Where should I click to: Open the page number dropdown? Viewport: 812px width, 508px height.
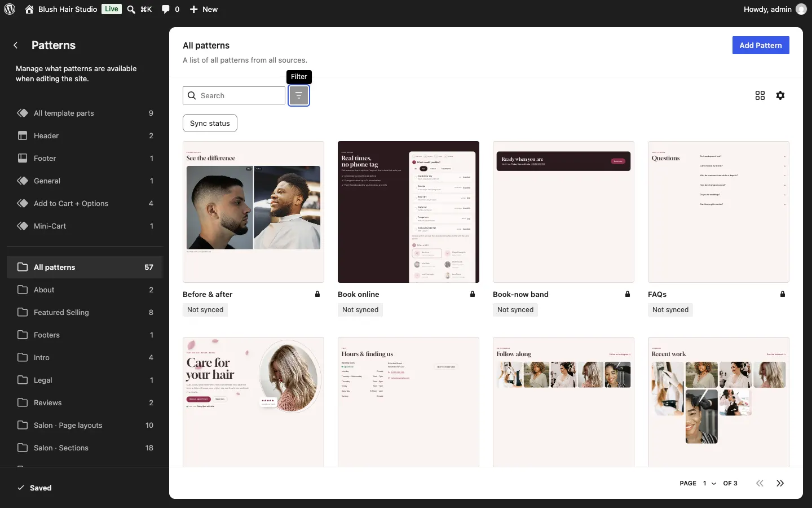pos(709,483)
